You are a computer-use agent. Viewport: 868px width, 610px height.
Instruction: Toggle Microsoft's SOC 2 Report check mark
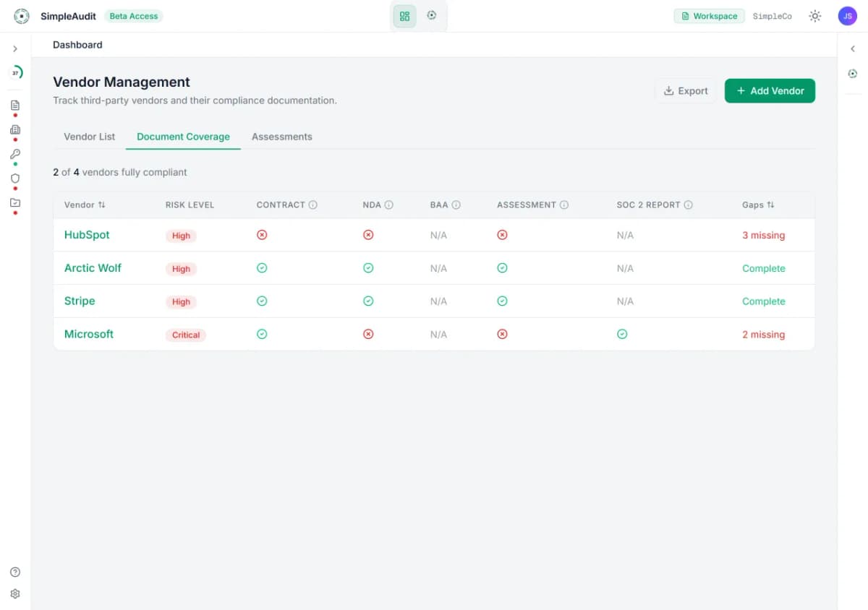point(622,334)
